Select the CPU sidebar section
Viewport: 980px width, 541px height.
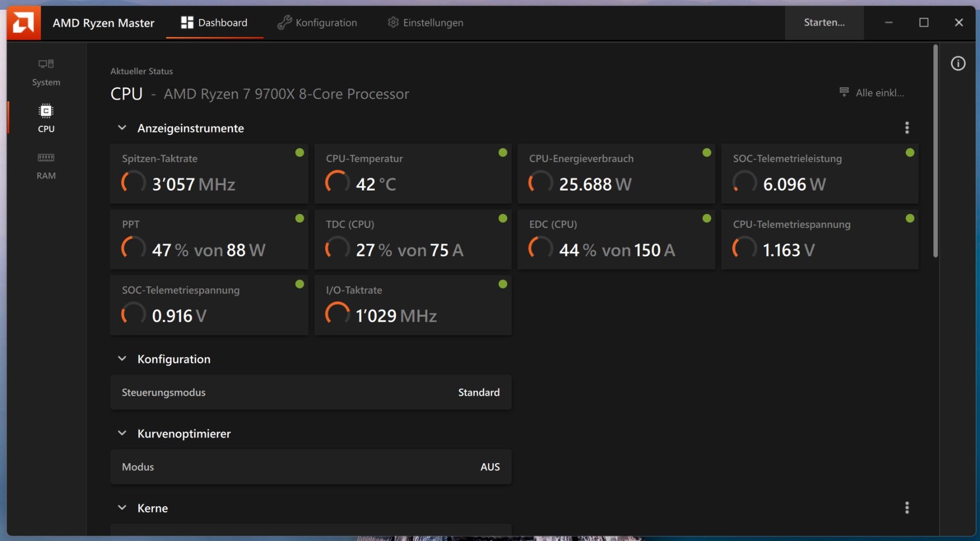click(x=46, y=118)
